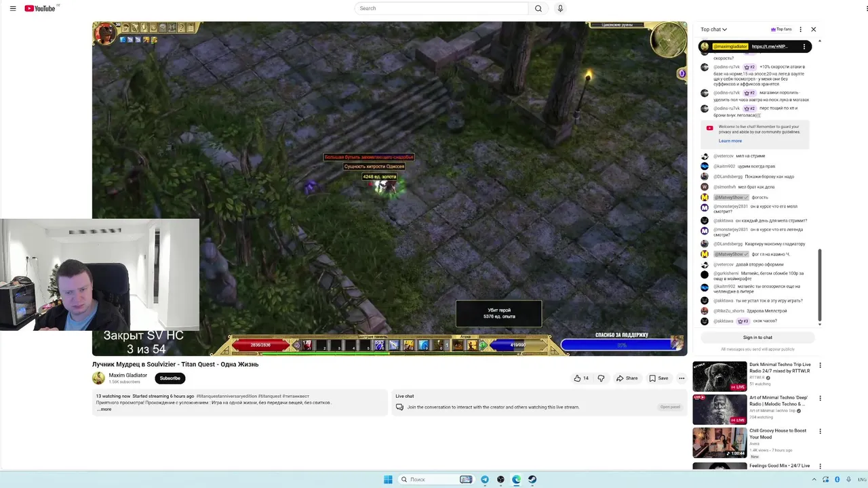Viewport: 868px width, 488px height.
Task: Click chat username @RikeZu_shorts
Action: pos(729,310)
